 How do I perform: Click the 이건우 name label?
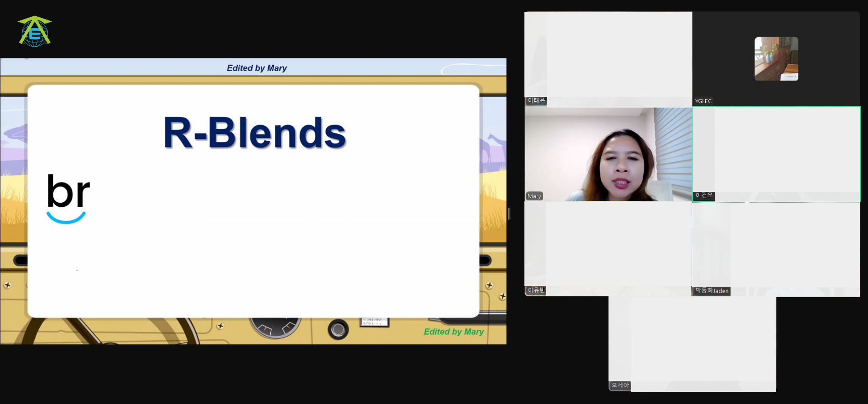704,195
